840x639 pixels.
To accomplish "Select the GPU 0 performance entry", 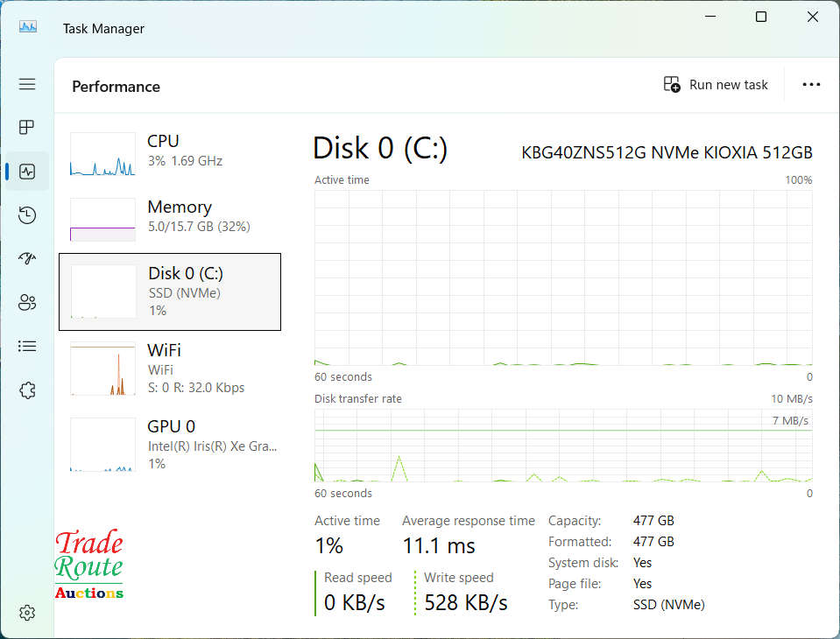I will coord(170,444).
